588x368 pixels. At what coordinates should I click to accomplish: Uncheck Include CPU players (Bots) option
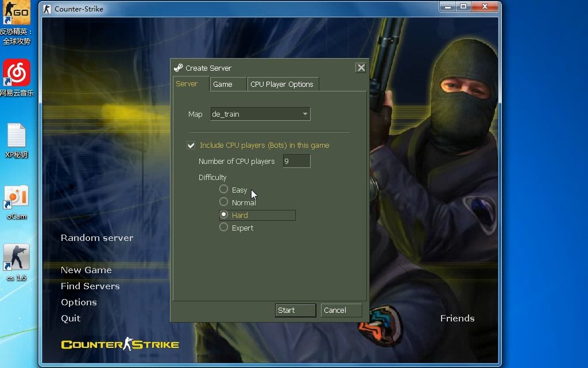[x=190, y=145]
